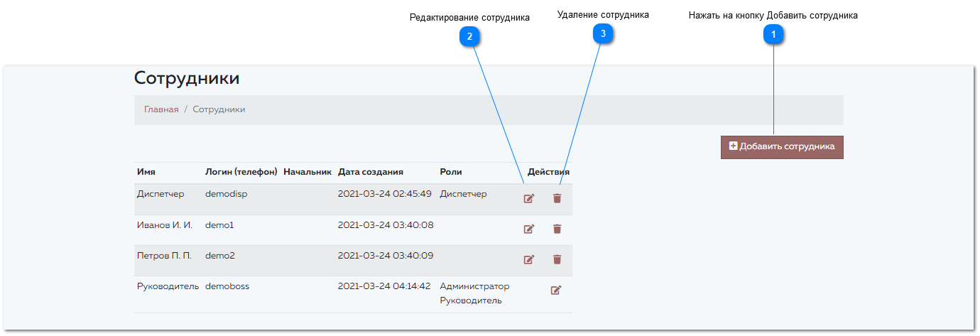Click date 2021-03-24 04:14:42
The image size is (980, 336).
coord(384,286)
